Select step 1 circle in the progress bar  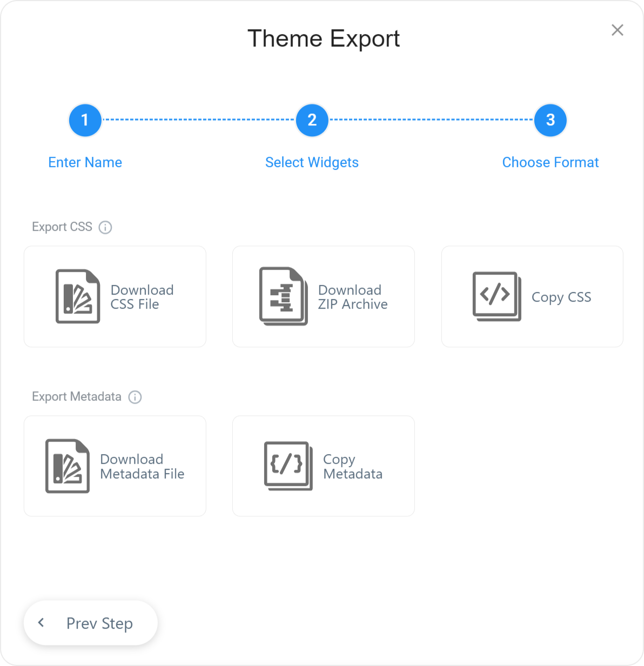85,120
